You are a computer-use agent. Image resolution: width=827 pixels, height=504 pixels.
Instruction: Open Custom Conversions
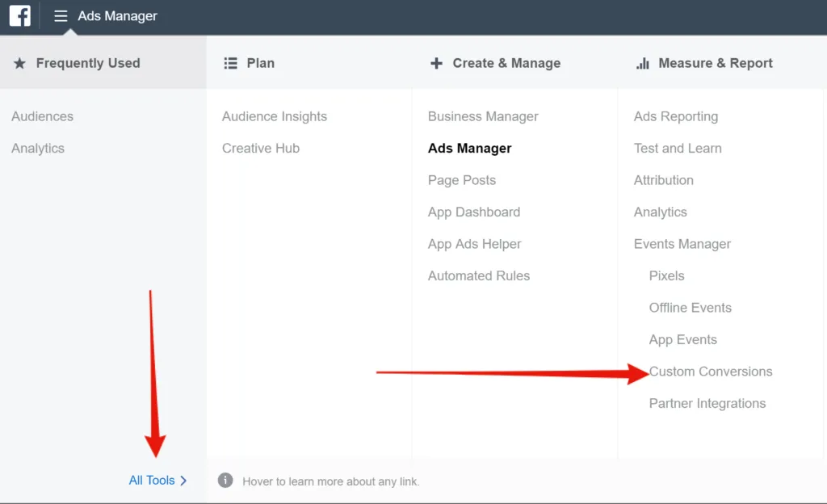tap(711, 372)
